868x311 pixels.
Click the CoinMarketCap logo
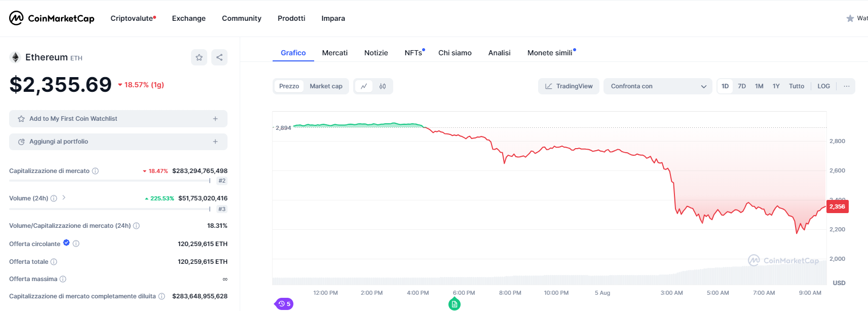click(52, 18)
